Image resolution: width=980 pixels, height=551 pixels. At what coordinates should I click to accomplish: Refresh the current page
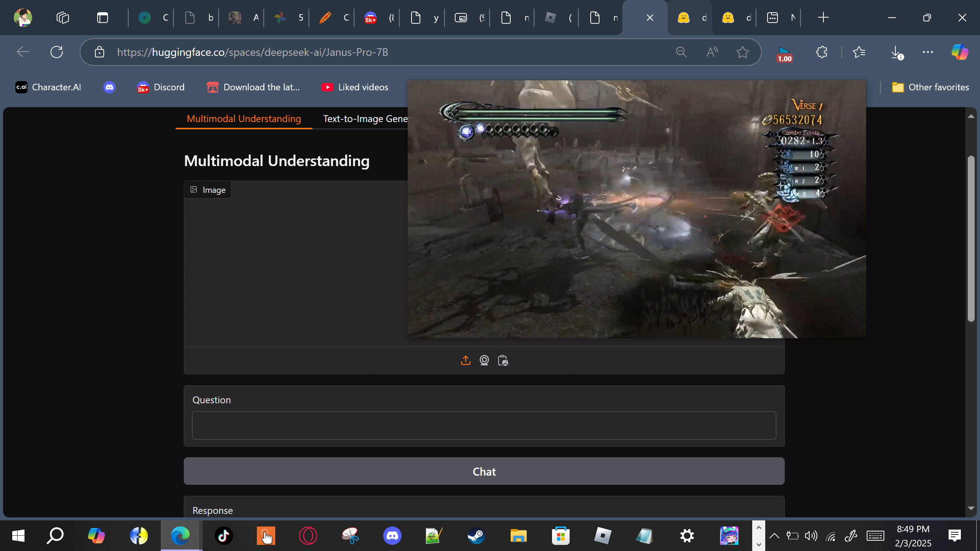pyautogui.click(x=57, y=52)
